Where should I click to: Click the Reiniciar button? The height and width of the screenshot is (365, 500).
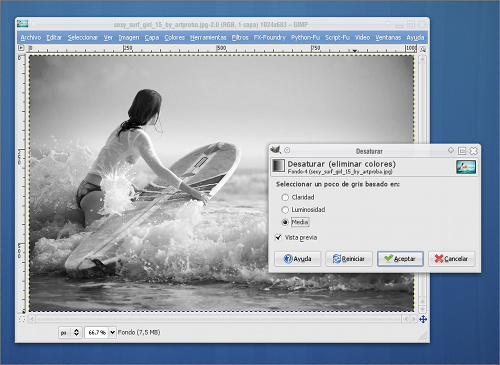click(x=349, y=259)
